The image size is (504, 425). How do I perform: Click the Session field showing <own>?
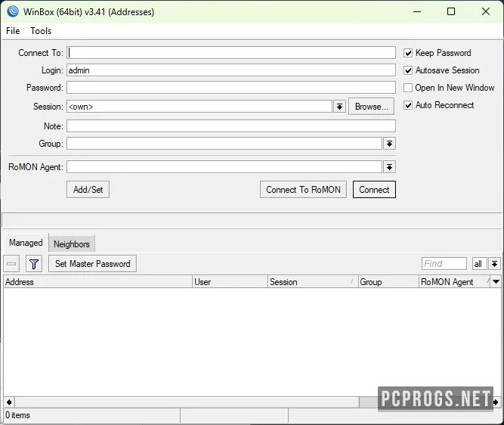(199, 107)
